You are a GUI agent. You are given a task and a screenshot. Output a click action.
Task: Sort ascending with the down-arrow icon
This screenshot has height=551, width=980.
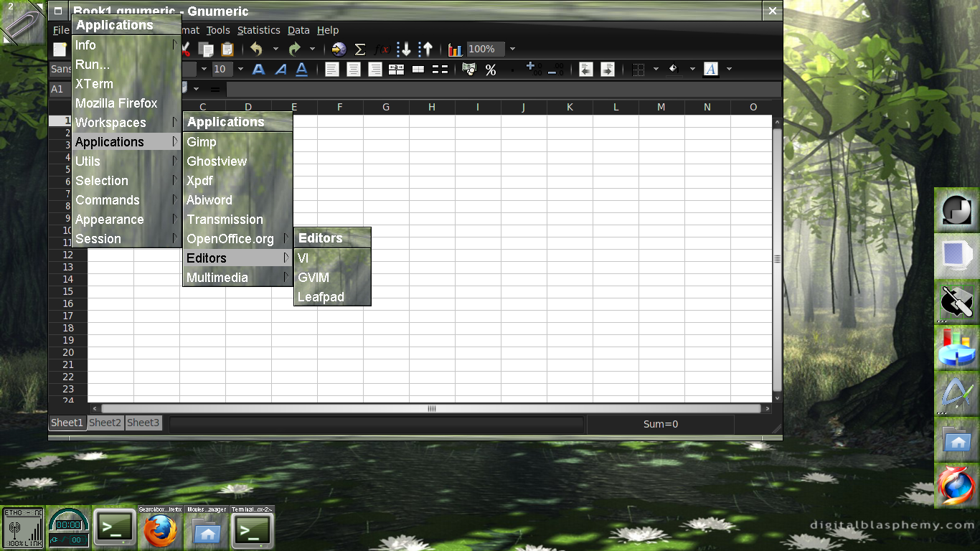pos(405,50)
